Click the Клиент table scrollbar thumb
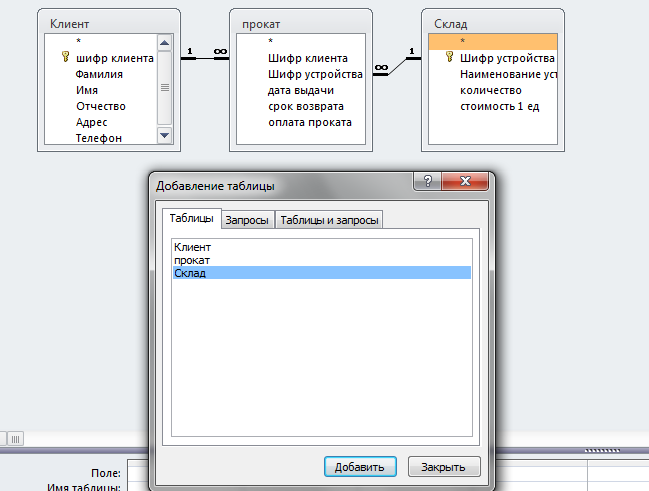The width and height of the screenshot is (649, 491). [x=164, y=88]
